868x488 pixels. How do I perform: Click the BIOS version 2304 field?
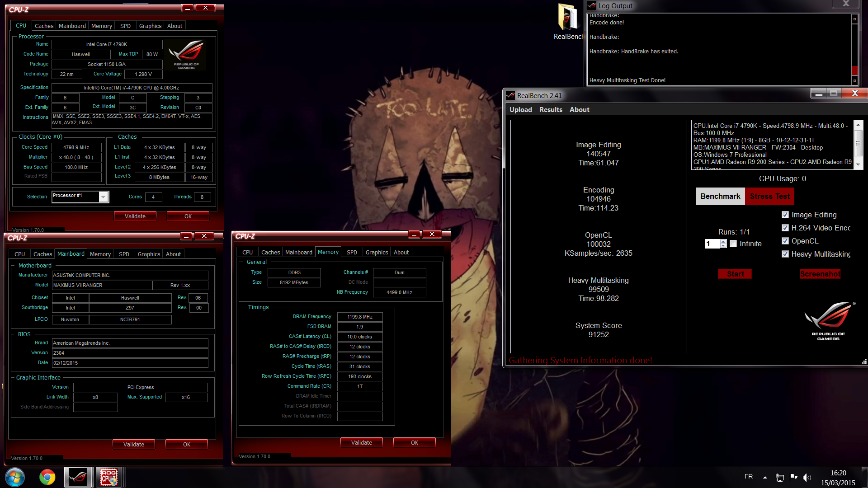[x=130, y=353]
